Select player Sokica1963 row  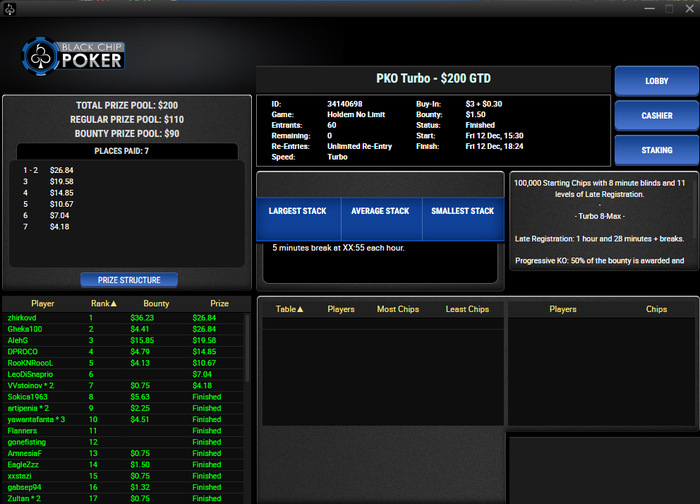(124, 397)
